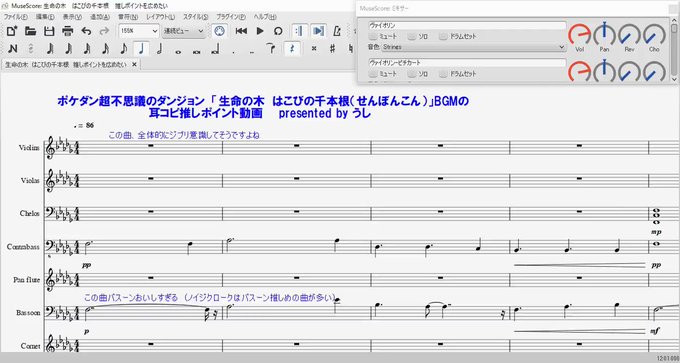
Task: Open the Strings 音色 sound dropdown in Mixer
Action: 474,47
